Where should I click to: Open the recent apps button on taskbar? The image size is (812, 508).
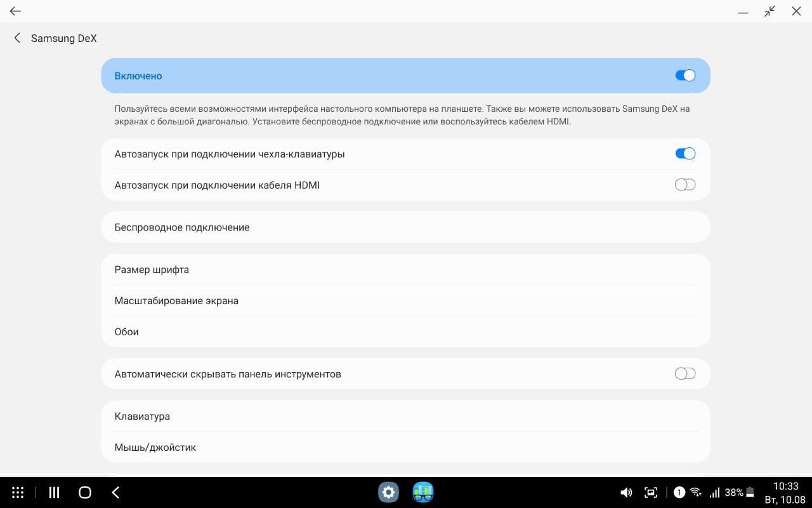tap(53, 492)
